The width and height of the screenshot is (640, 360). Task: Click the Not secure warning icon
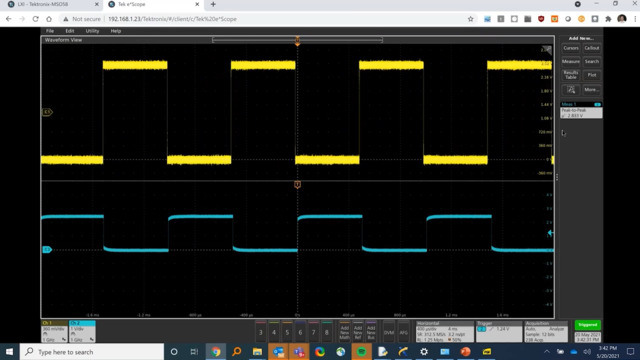[x=66, y=19]
